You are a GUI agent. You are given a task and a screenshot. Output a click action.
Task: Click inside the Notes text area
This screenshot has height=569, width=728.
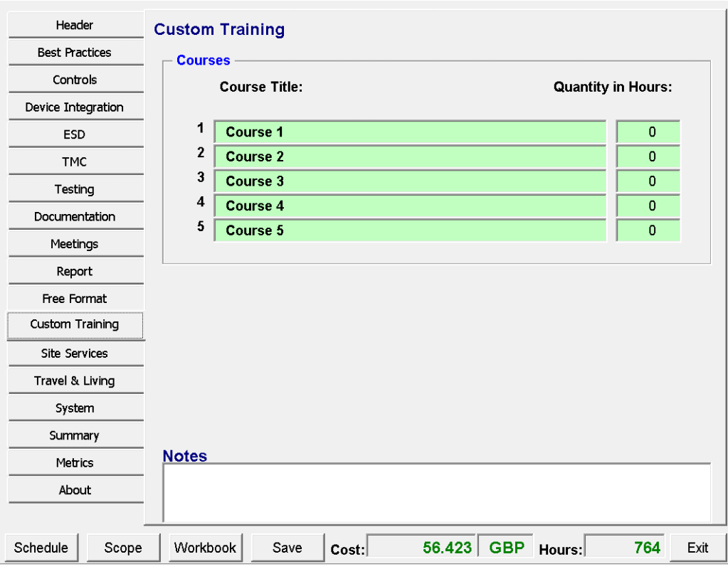[x=436, y=492]
